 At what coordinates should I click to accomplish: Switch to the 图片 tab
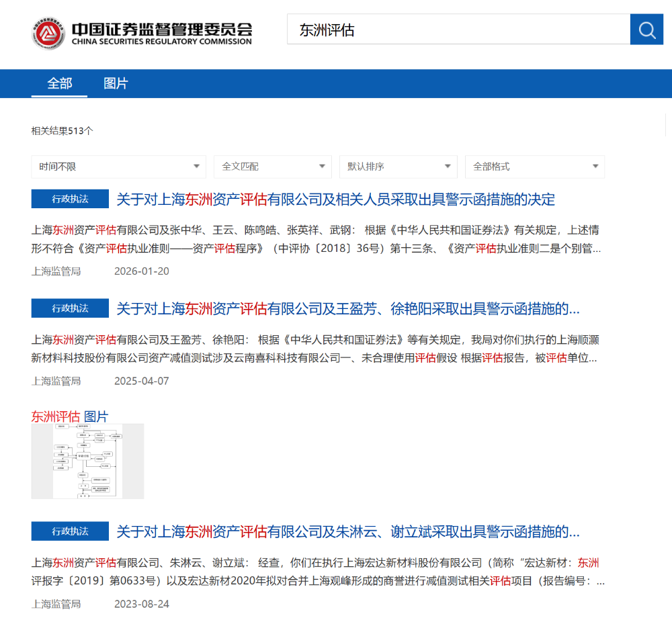[116, 83]
